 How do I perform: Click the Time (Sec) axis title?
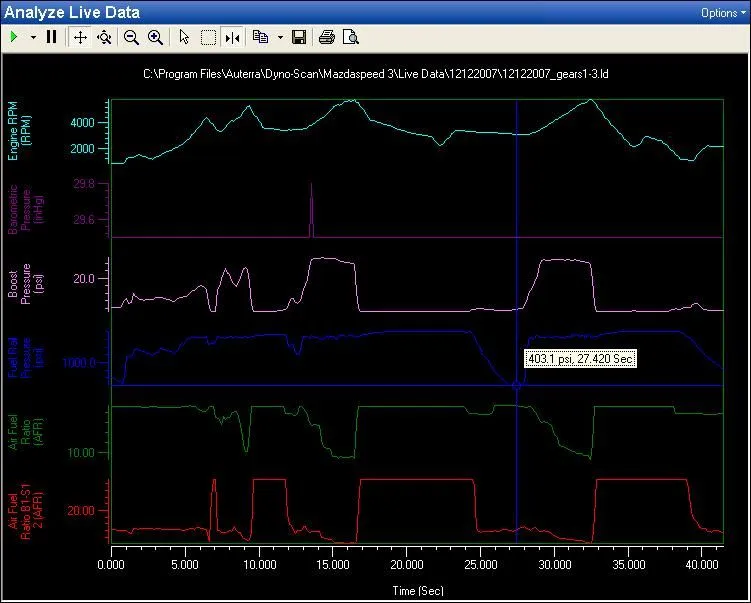point(417,590)
